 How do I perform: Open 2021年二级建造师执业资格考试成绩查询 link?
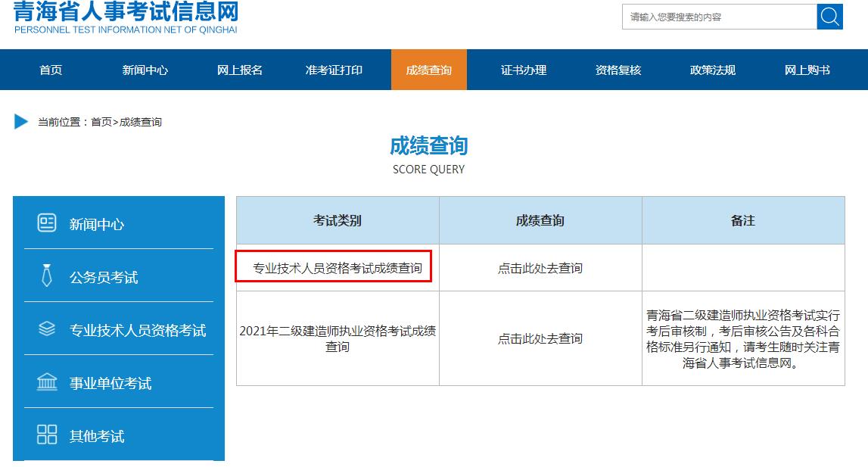pos(338,338)
